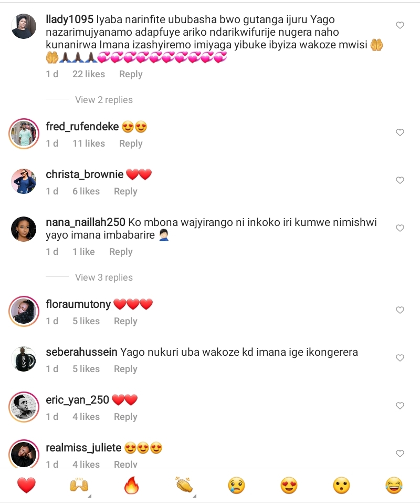Screen dimensions: 420x504
Task: Like llady1095's comment with the heart
Action: pyautogui.click(x=400, y=25)
